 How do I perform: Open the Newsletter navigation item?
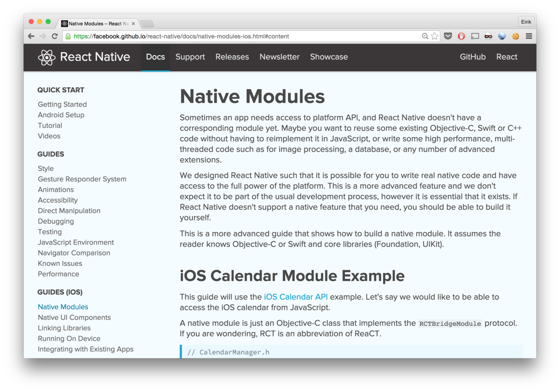click(280, 57)
